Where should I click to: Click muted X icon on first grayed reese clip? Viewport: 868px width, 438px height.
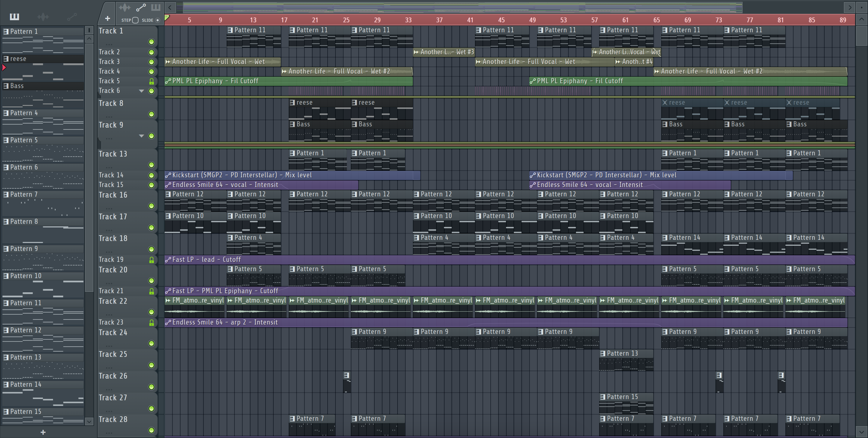(x=665, y=103)
